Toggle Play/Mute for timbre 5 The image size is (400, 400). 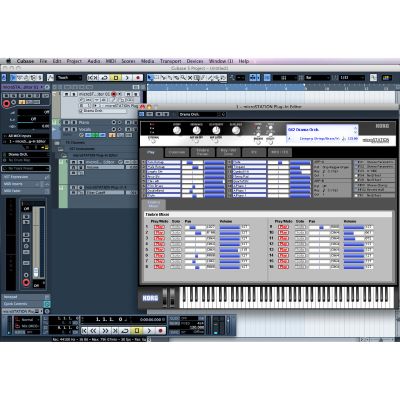(159, 250)
